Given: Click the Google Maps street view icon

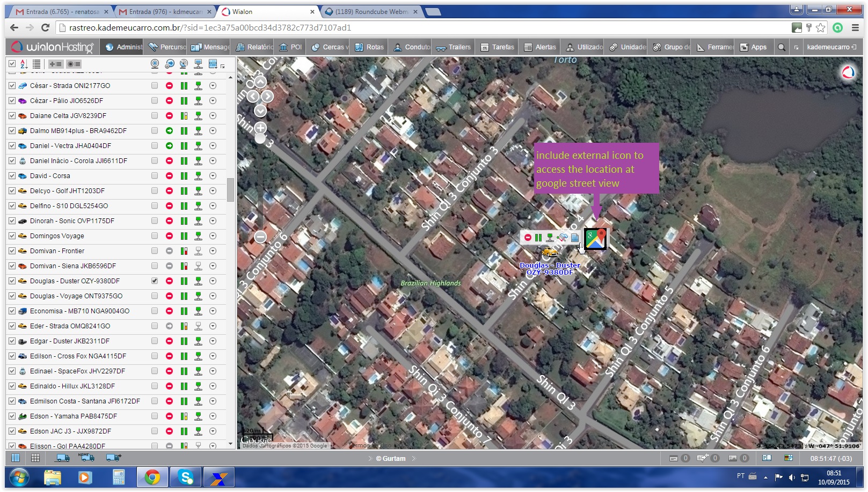Looking at the screenshot, I should coord(595,239).
